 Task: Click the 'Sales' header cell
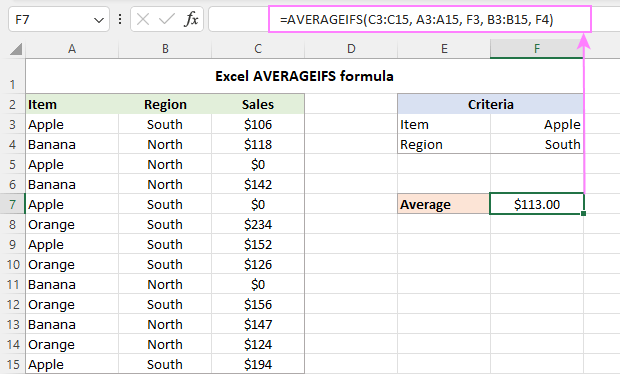pos(258,104)
